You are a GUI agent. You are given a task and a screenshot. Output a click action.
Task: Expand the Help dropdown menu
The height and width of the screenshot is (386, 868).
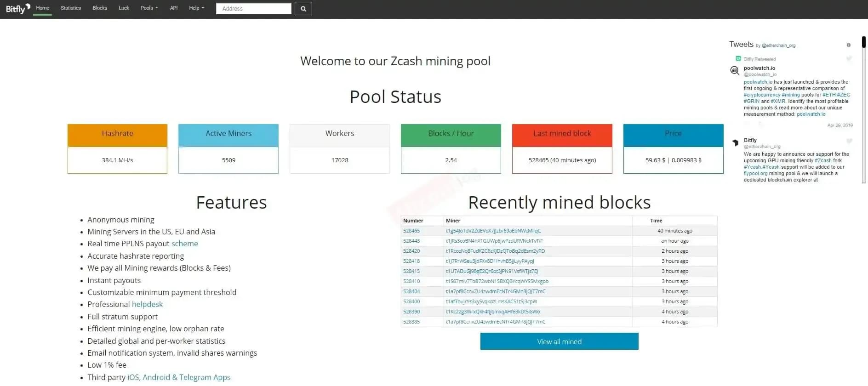(x=196, y=8)
